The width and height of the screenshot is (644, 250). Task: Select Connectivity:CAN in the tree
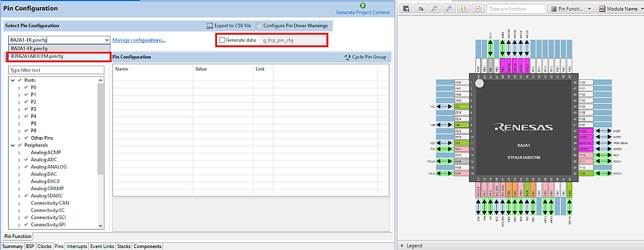click(50, 203)
